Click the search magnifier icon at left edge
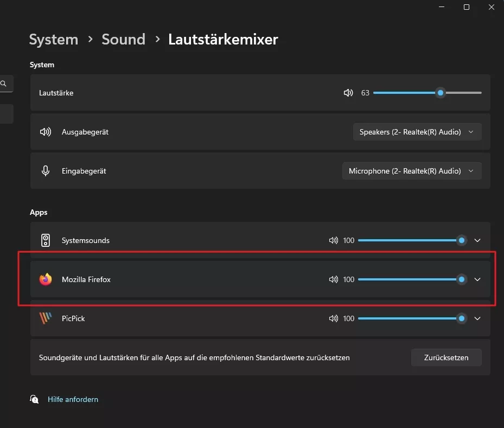Viewport: 504px width, 428px height. click(4, 84)
